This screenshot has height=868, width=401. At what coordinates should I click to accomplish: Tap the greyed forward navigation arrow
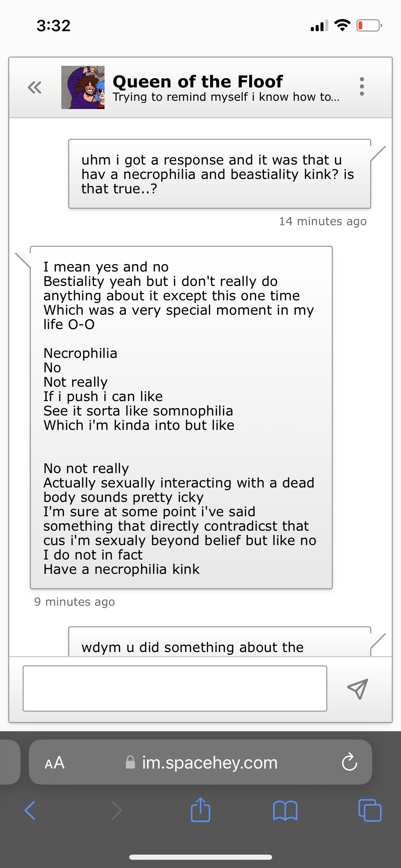[x=117, y=811]
